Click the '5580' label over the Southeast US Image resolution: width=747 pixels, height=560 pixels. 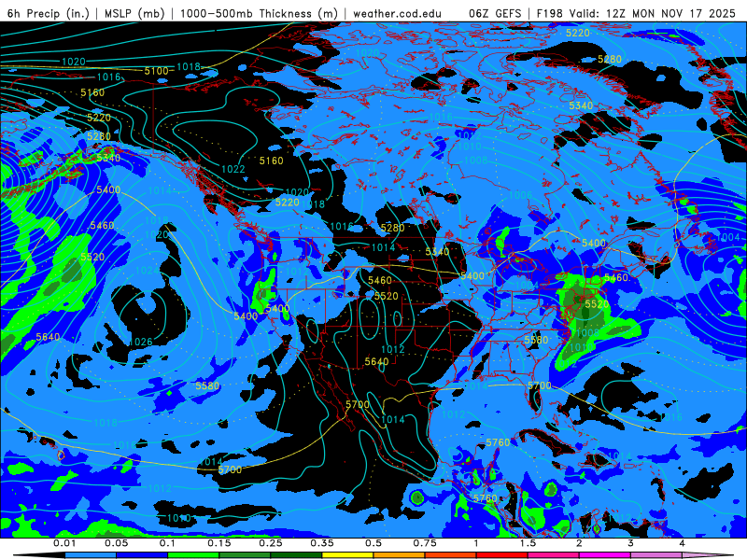[536, 340]
